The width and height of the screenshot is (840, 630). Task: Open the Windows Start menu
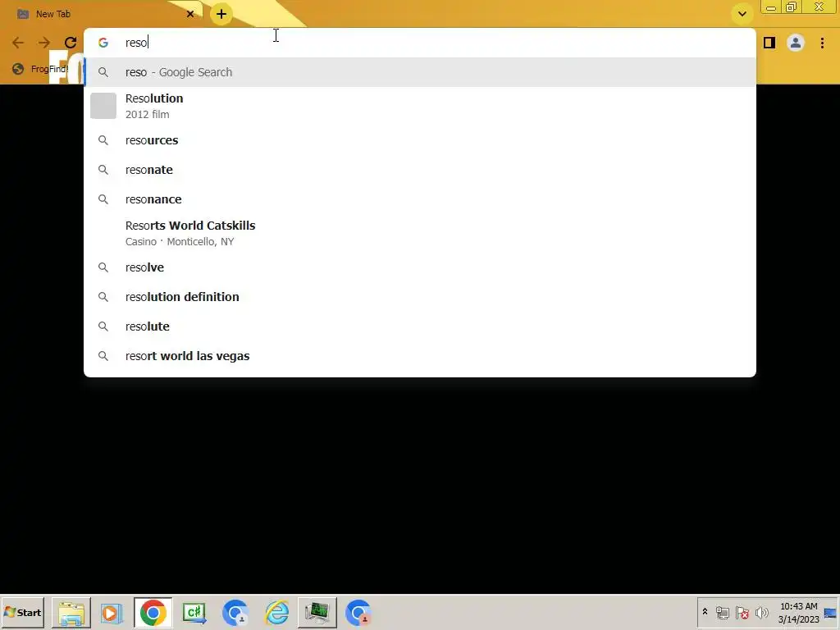coord(22,612)
